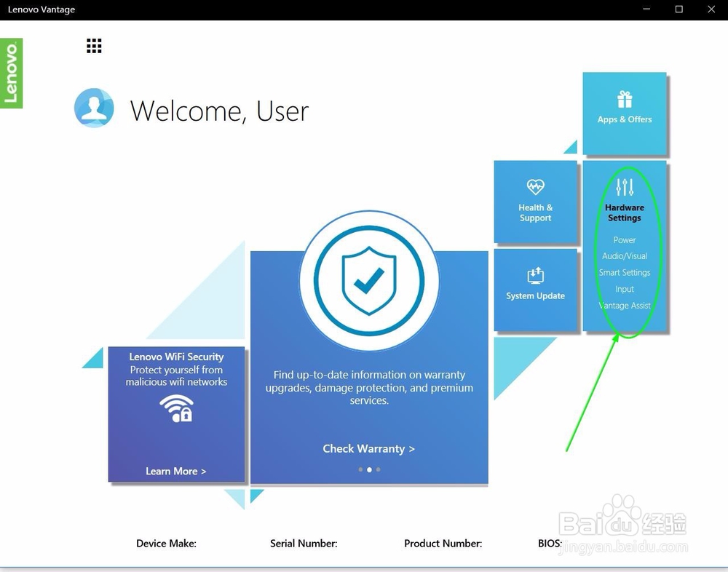Click the Welcome, User heading
The height and width of the screenshot is (572, 728).
(219, 111)
